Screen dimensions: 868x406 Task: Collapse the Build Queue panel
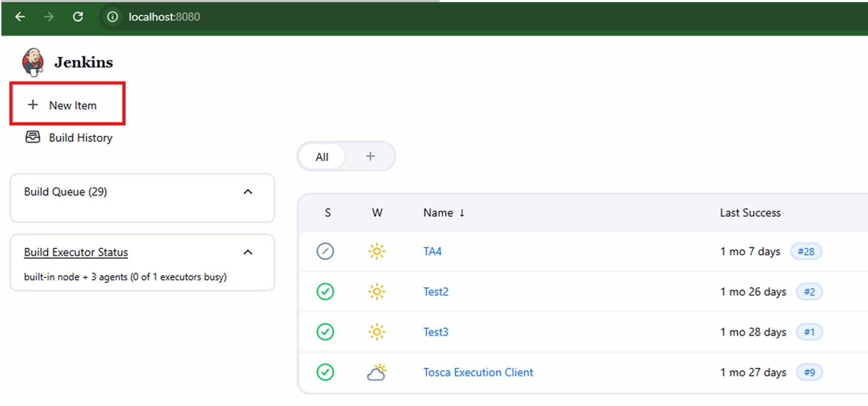click(x=248, y=192)
